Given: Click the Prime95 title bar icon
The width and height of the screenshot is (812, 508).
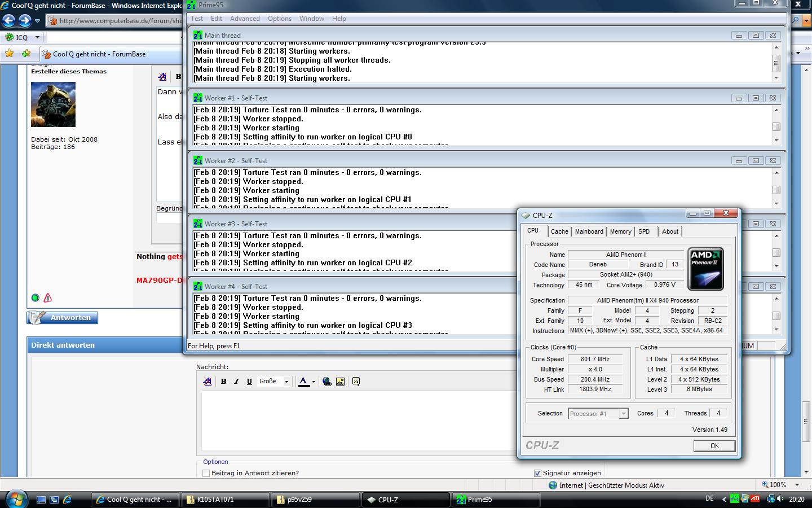Looking at the screenshot, I should 192,5.
